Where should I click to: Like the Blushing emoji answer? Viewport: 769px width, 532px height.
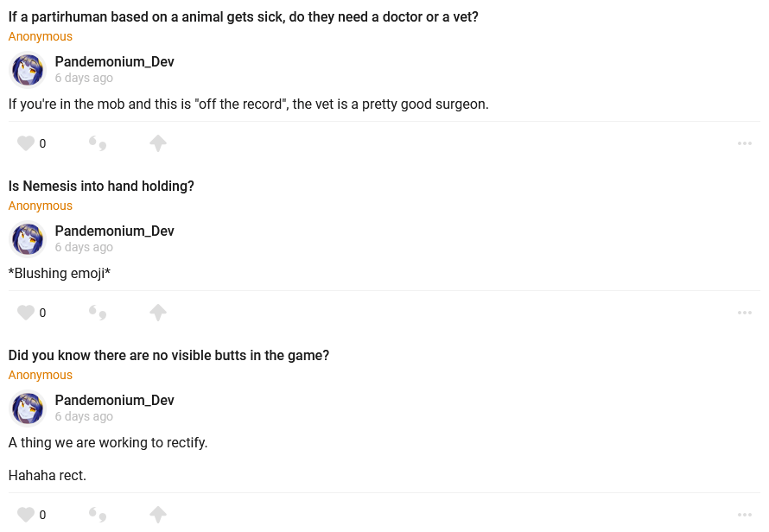[26, 313]
